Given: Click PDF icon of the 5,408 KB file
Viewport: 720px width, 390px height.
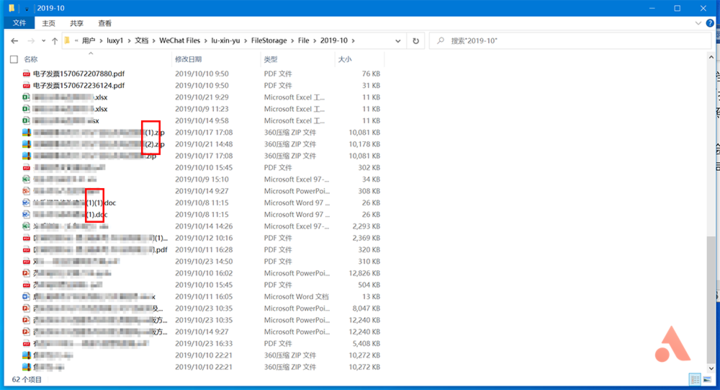Looking at the screenshot, I should tap(26, 343).
